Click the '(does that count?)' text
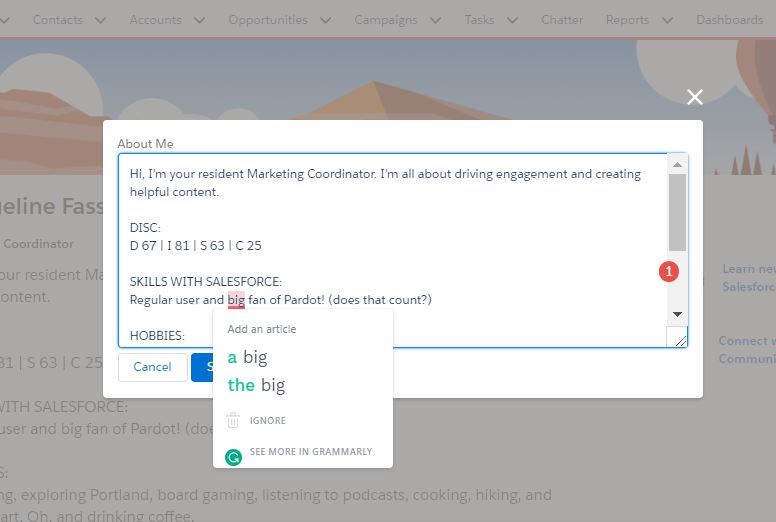This screenshot has width=776, height=522. (380, 300)
